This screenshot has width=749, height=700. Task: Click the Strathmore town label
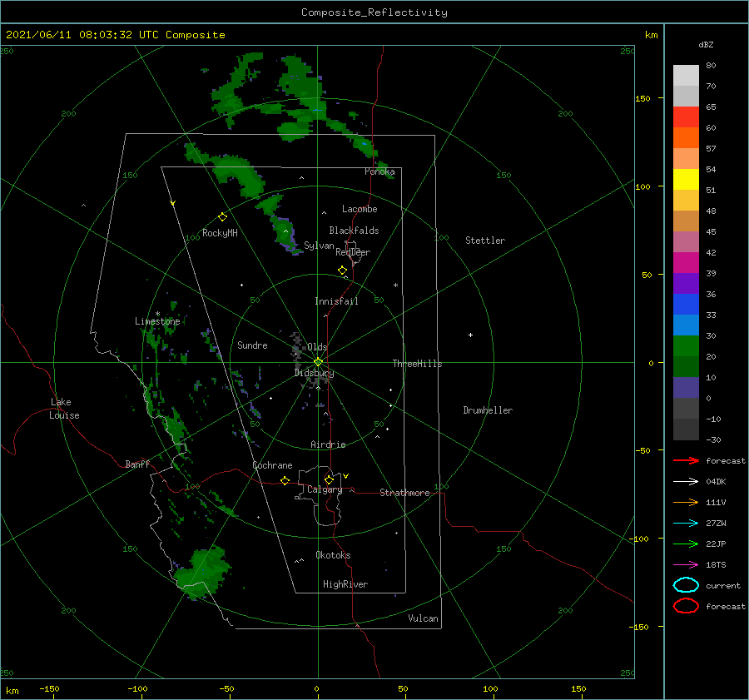[404, 493]
